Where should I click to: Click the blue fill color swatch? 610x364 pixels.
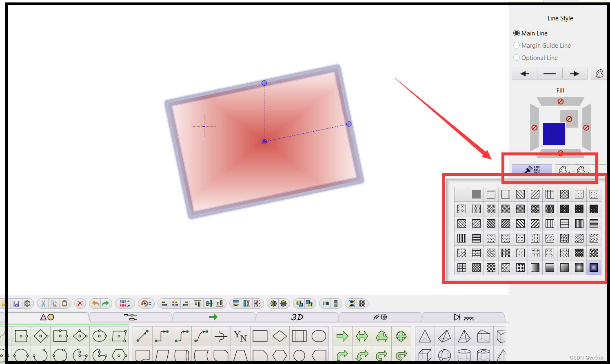point(554,134)
